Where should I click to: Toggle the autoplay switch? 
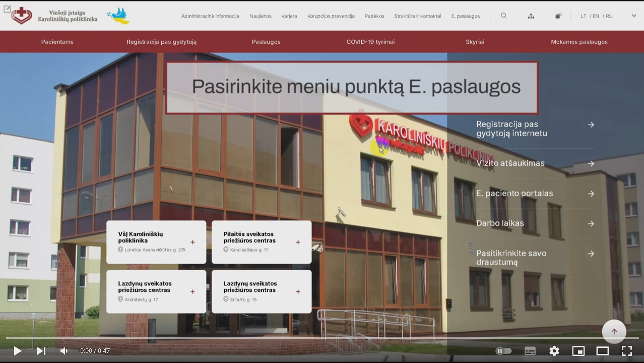click(x=503, y=351)
